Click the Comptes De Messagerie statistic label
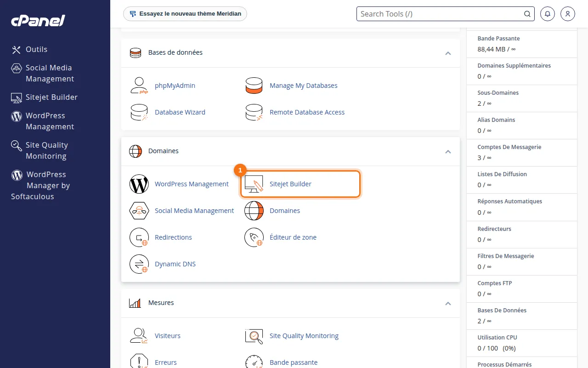Viewport: 588px width, 368px height. (509, 147)
